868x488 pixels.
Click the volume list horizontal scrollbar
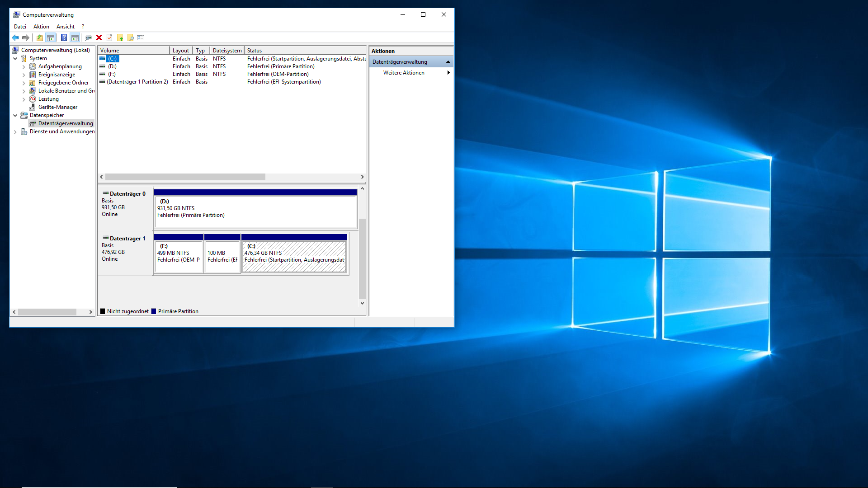[185, 177]
